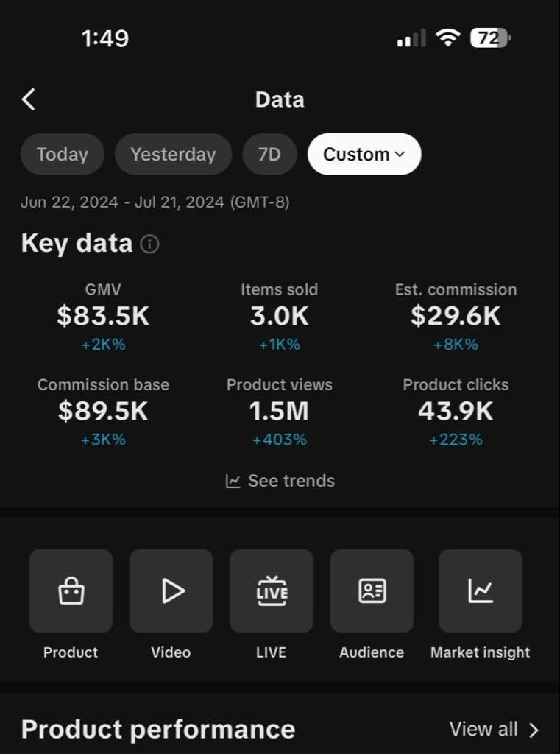
Task: Open the Audience profile icon
Action: click(372, 591)
